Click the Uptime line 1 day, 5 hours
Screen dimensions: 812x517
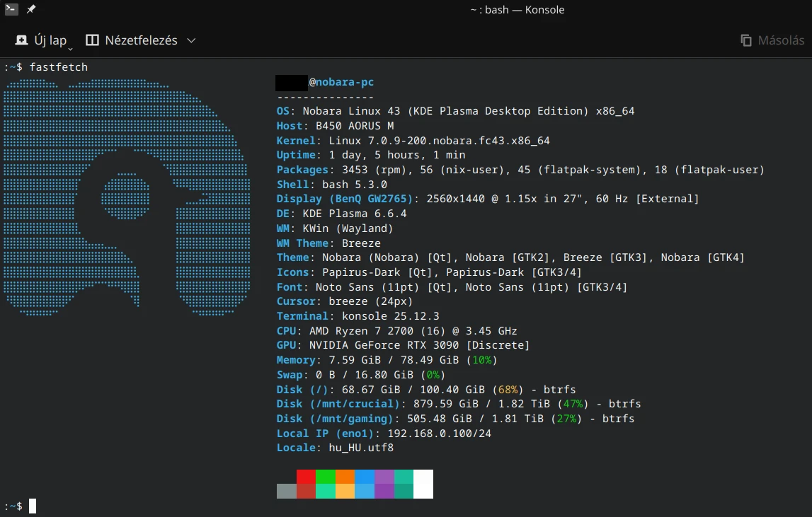(x=371, y=155)
